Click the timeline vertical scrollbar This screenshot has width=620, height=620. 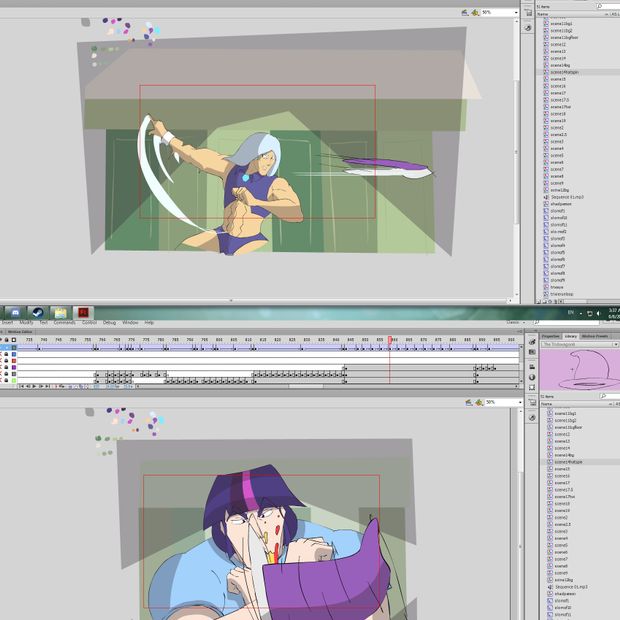coord(521,365)
